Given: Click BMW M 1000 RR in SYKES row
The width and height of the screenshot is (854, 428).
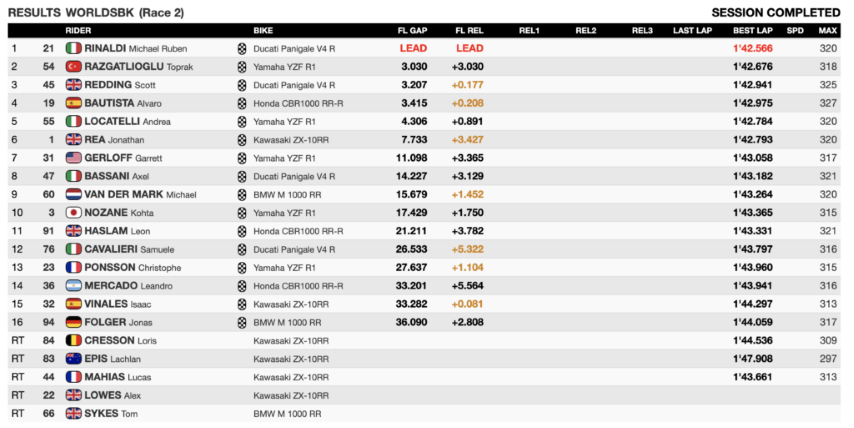Looking at the screenshot, I should click(x=287, y=413).
